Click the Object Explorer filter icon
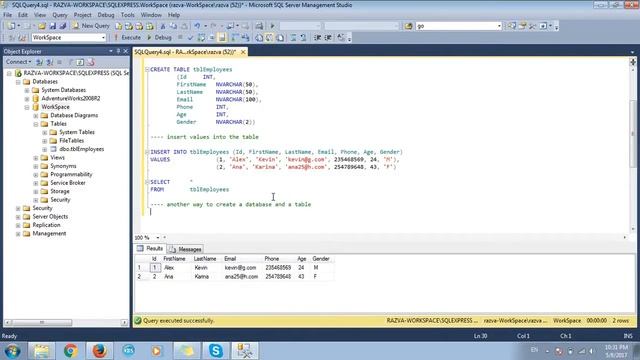The width and height of the screenshot is (640, 360). point(70,62)
